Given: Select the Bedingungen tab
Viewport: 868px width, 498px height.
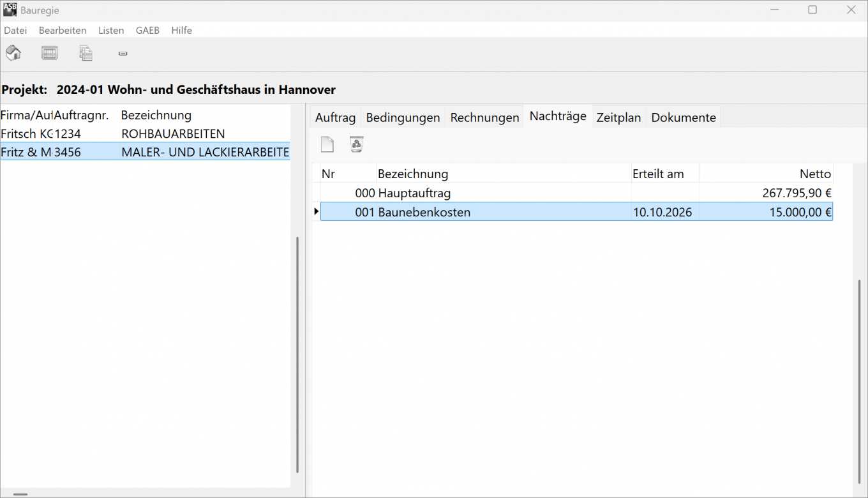Looking at the screenshot, I should tap(403, 117).
